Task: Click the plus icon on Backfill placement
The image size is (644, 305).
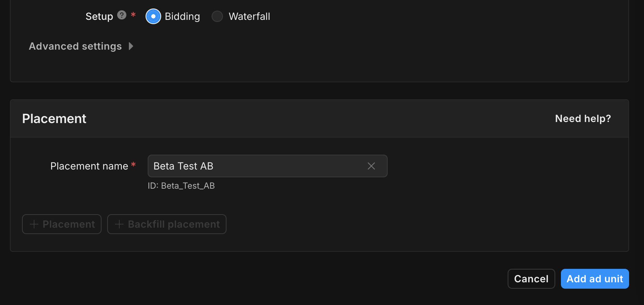Action: 119,224
